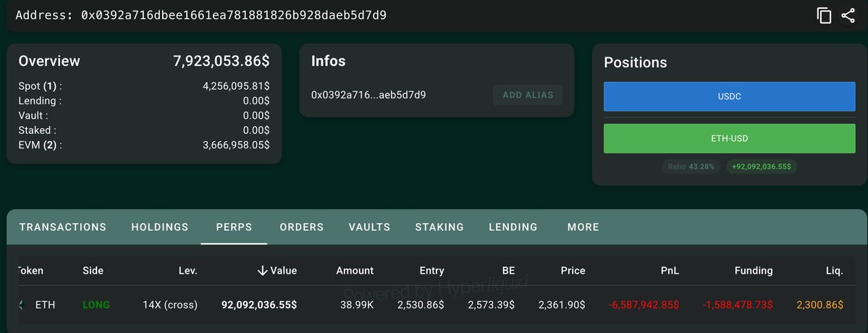Expand the More menu
The height and width of the screenshot is (333, 868).
point(583,227)
